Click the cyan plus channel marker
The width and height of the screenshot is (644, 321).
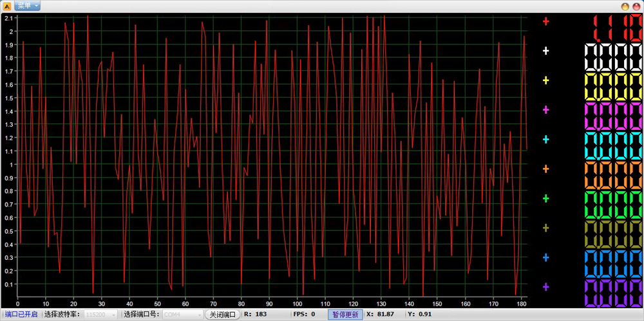tap(546, 140)
